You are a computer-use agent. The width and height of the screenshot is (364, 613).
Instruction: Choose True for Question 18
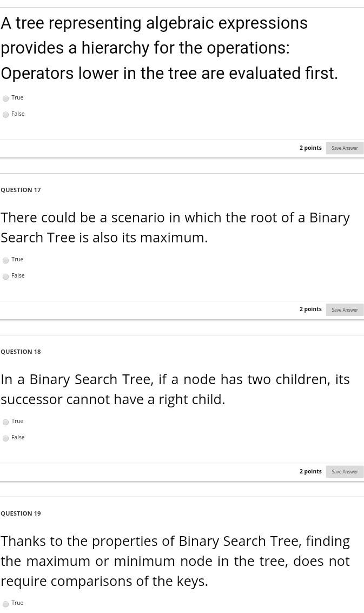pos(5,422)
